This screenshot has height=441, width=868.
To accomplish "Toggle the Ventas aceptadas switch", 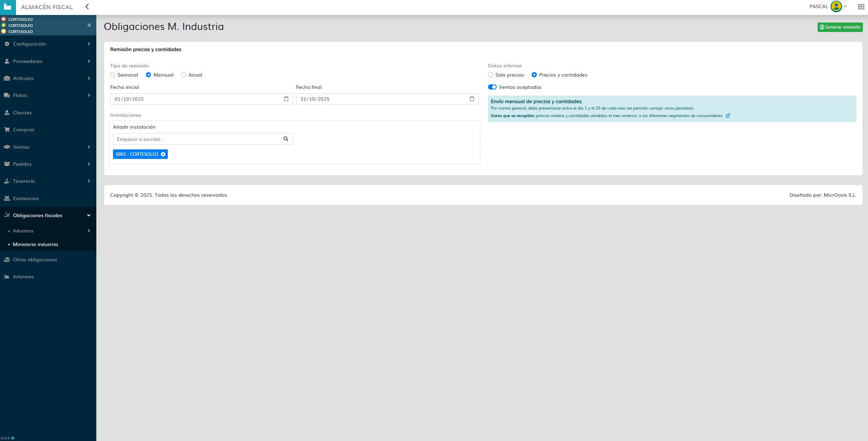I will (x=492, y=87).
